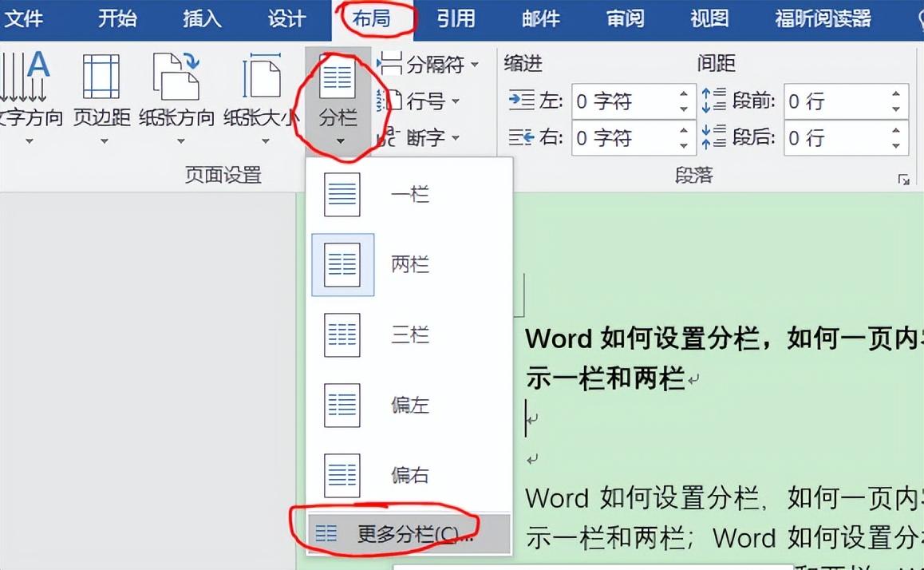Choose the 一栏 one-column option

(409, 195)
